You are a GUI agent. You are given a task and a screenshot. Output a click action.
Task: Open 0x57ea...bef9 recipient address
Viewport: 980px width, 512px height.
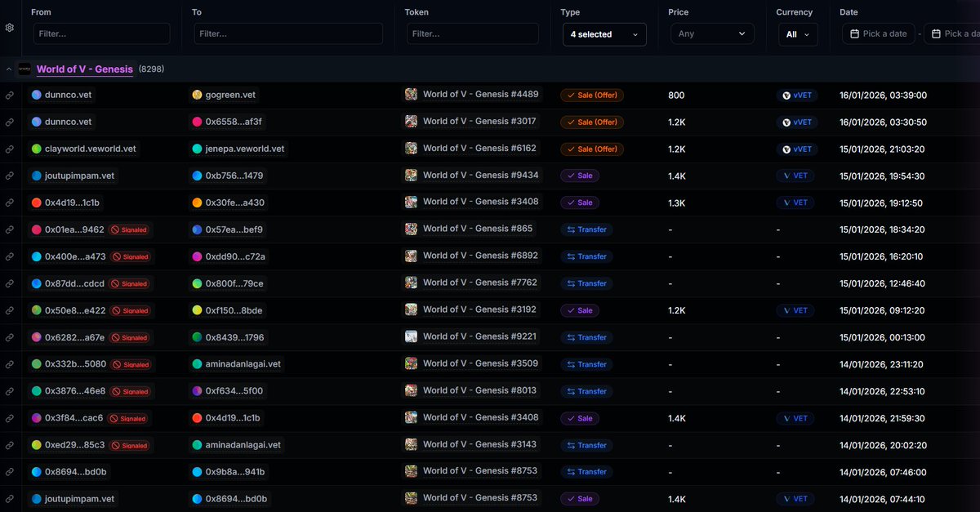[234, 229]
